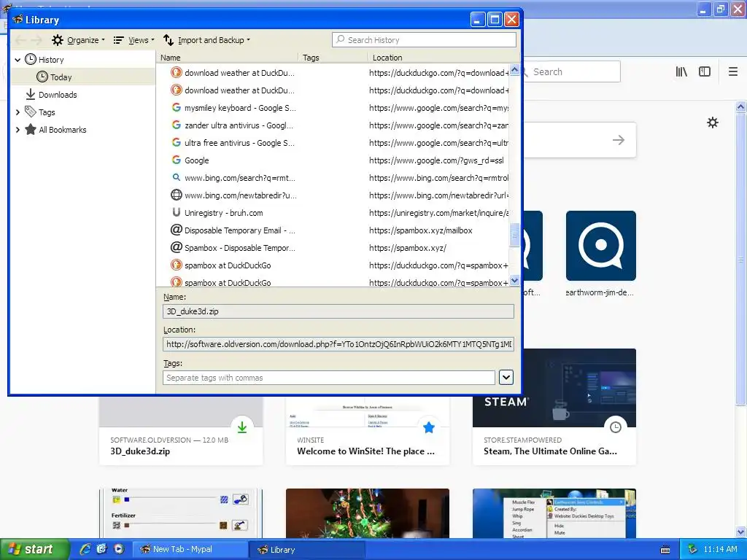Open the Welcome to WinSite highlight card
The width and height of the screenshot is (747, 560).
pyautogui.click(x=368, y=431)
